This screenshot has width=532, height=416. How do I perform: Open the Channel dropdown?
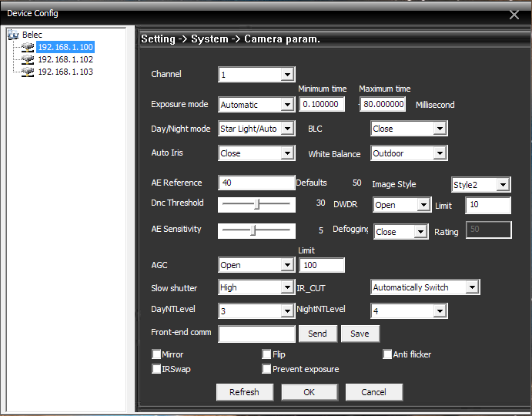pos(257,75)
